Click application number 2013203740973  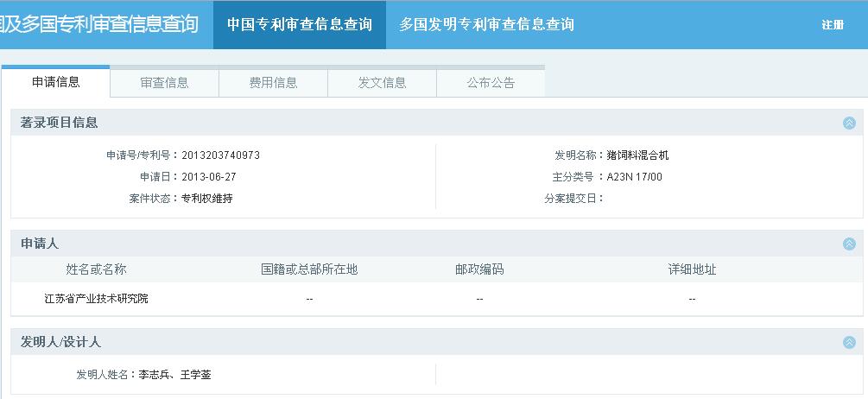220,155
